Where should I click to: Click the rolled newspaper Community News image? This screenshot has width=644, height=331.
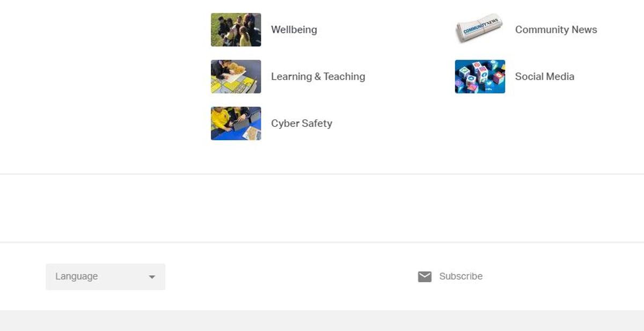coord(480,28)
